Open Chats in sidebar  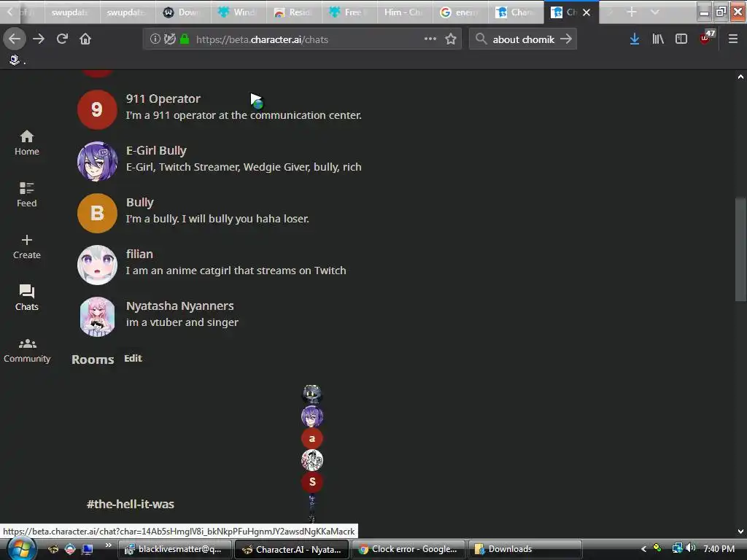[27, 298]
